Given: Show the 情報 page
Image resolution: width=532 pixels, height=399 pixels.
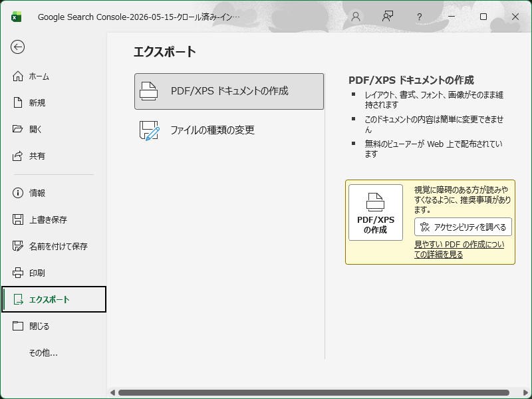Looking at the screenshot, I should pos(54,193).
